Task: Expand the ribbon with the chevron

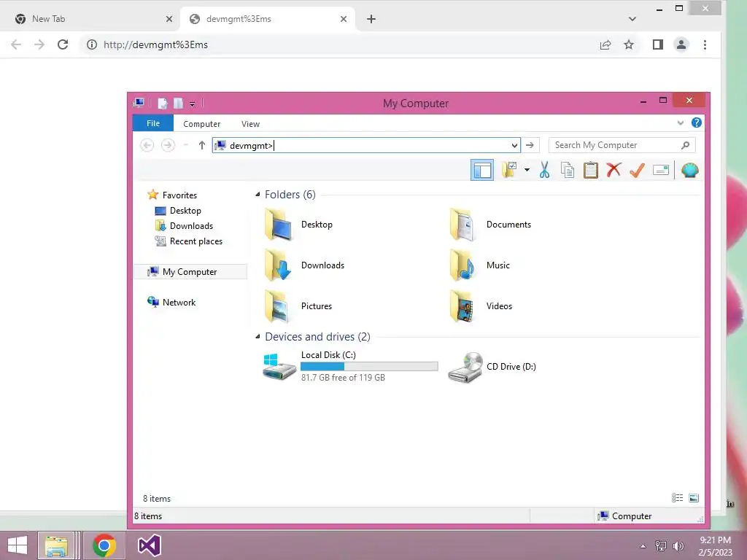Action: pyautogui.click(x=681, y=122)
